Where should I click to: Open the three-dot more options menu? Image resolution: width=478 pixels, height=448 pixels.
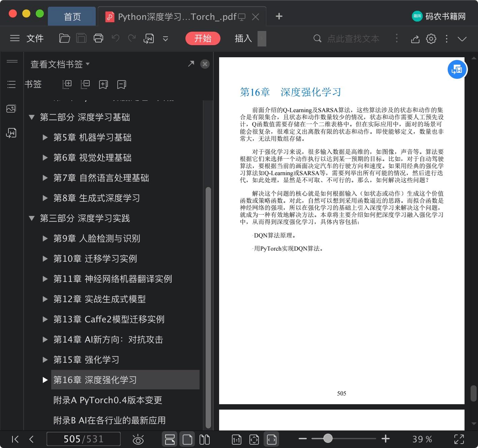[x=447, y=39]
